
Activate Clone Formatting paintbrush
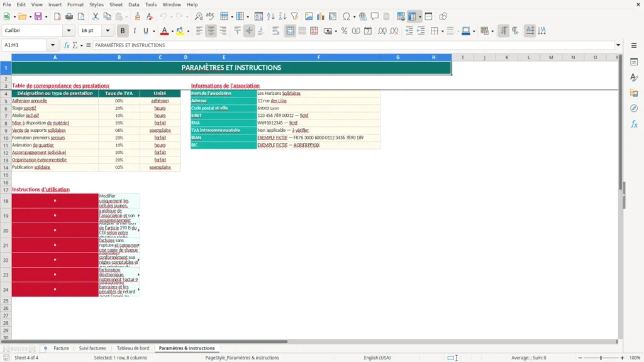[138, 16]
